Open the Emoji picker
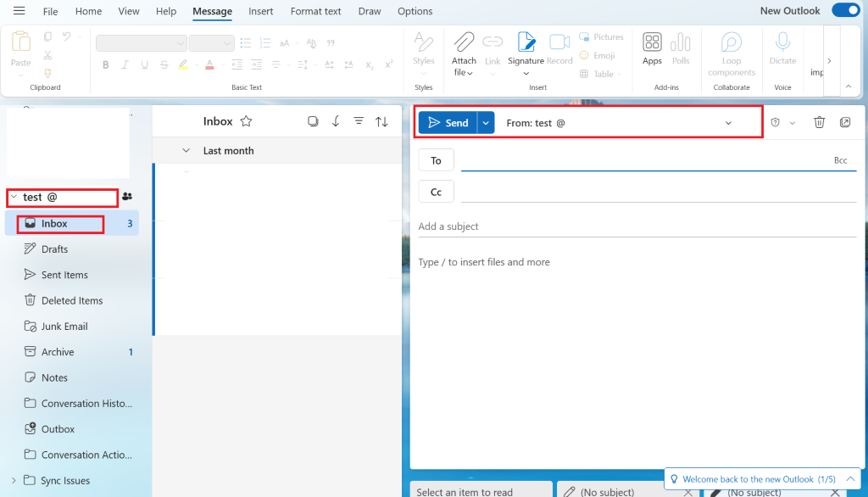 pos(597,55)
